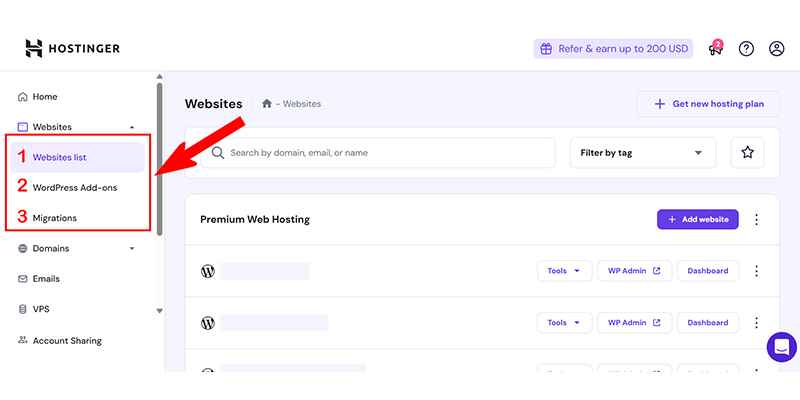This screenshot has height=400, width=800.
Task: Go to Home in the sidebar
Action: (45, 97)
